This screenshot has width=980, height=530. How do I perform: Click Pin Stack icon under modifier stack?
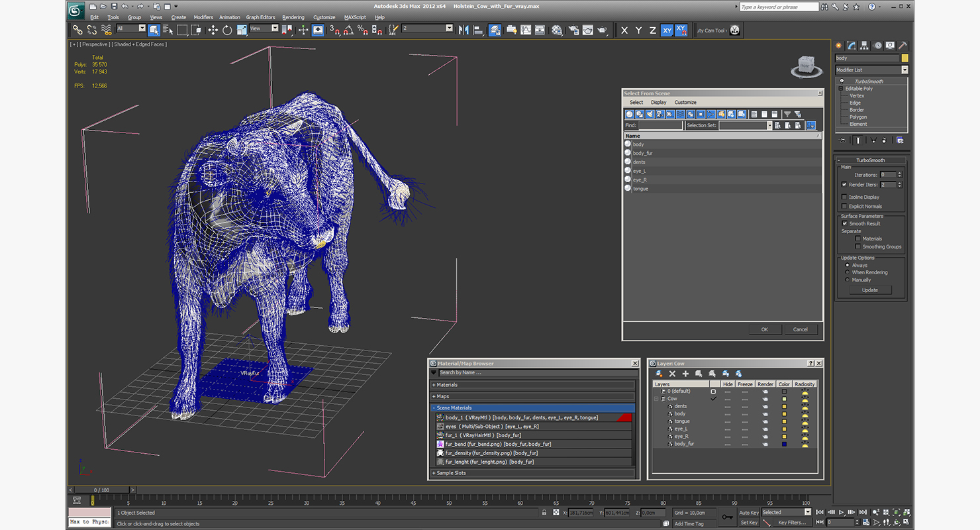pos(843,140)
